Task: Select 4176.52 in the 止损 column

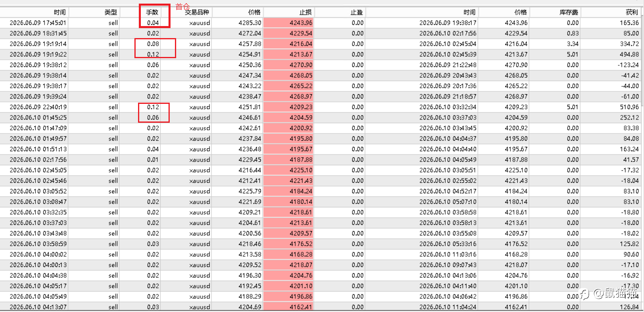Action: (301, 244)
